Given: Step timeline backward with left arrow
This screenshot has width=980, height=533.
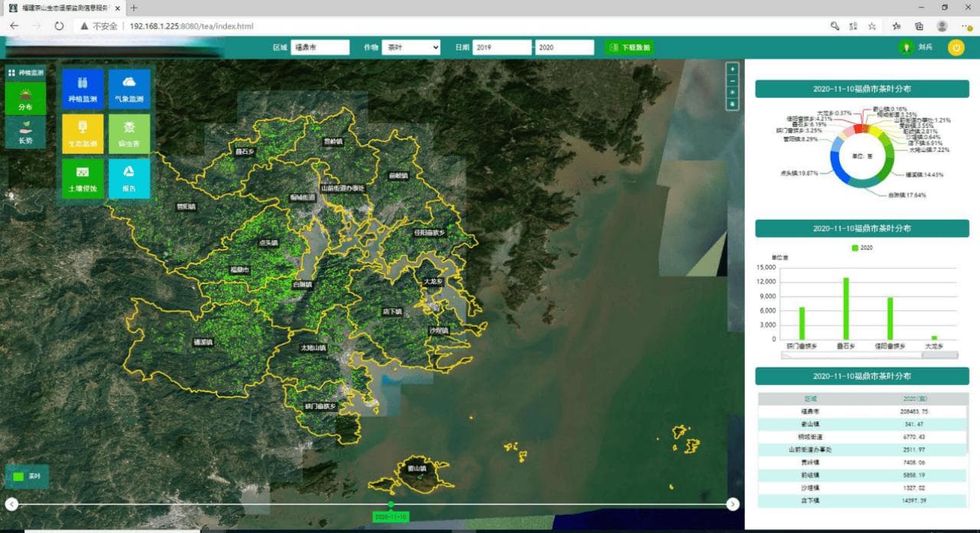Looking at the screenshot, I should (x=11, y=504).
